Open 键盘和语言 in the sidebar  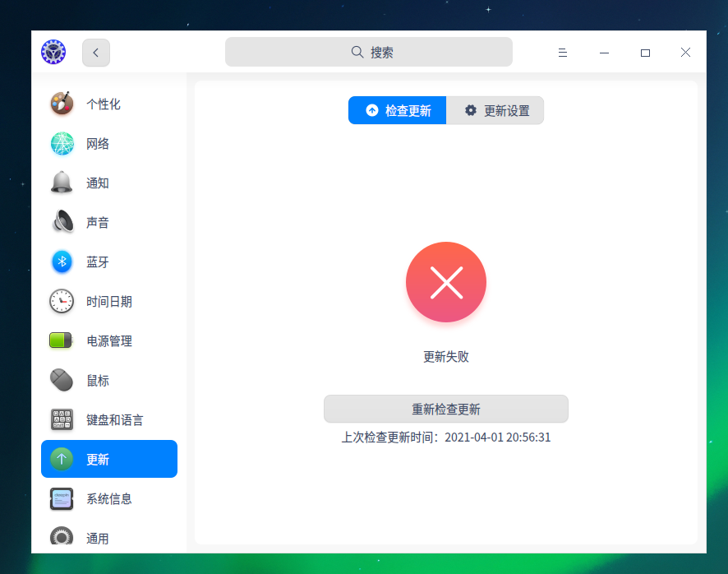click(x=109, y=419)
